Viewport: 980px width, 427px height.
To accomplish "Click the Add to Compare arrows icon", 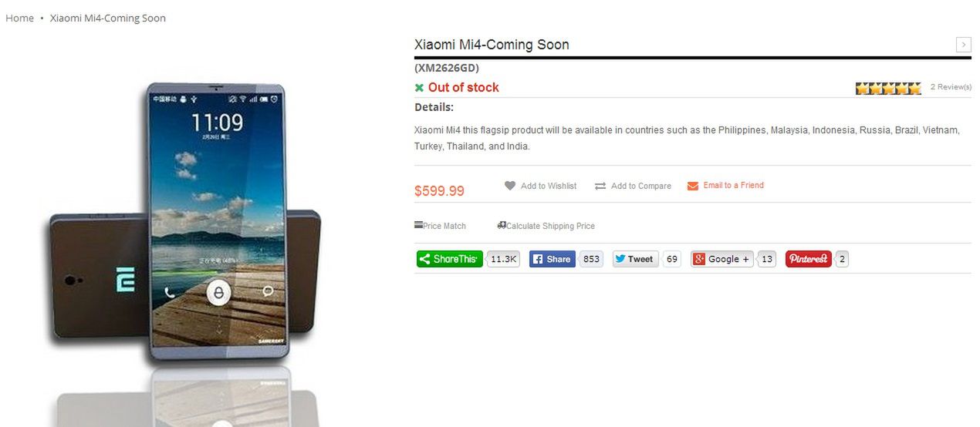I will click(600, 186).
